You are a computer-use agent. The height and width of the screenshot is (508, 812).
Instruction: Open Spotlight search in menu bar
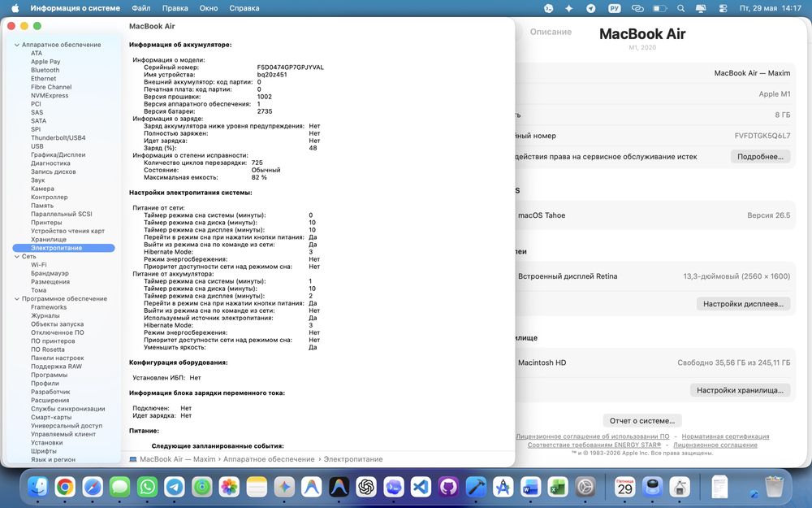click(x=681, y=8)
